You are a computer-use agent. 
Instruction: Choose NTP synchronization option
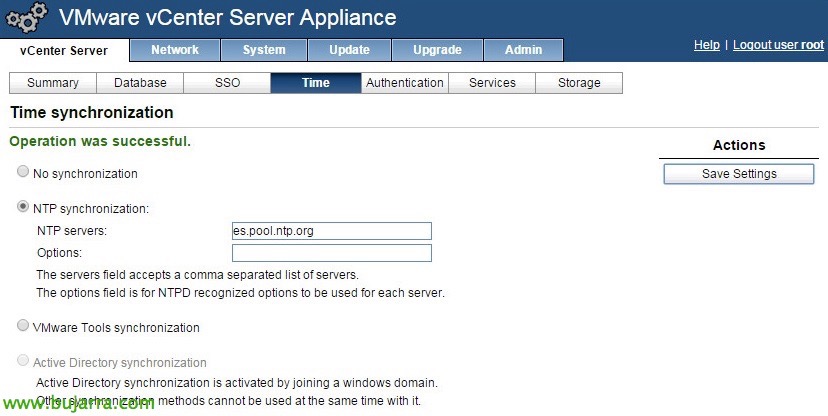23,208
